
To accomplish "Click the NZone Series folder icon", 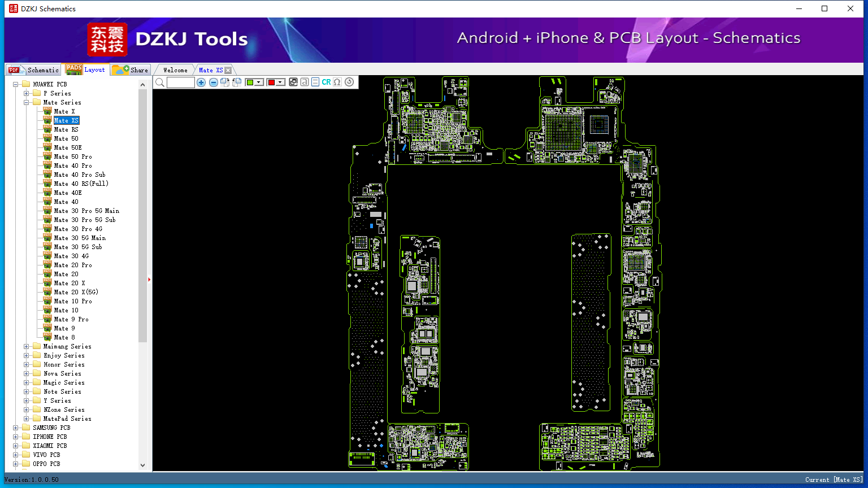I will tap(37, 409).
